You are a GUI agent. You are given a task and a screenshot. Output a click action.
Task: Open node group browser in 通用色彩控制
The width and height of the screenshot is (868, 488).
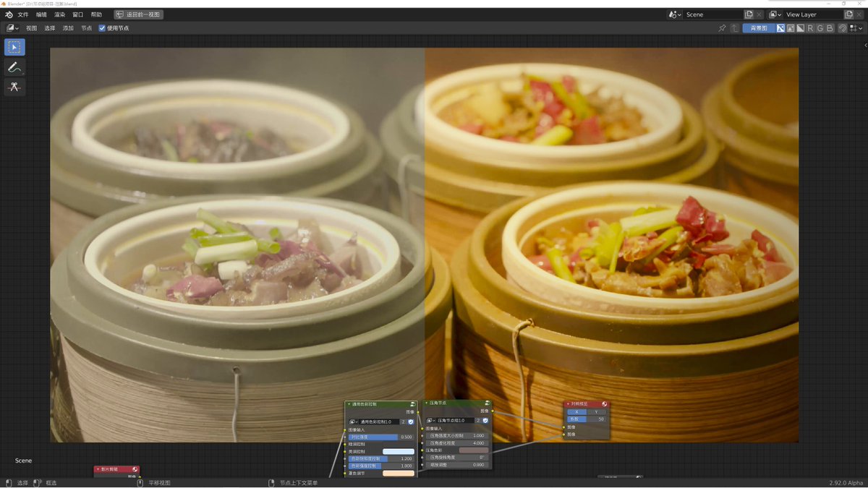click(354, 421)
